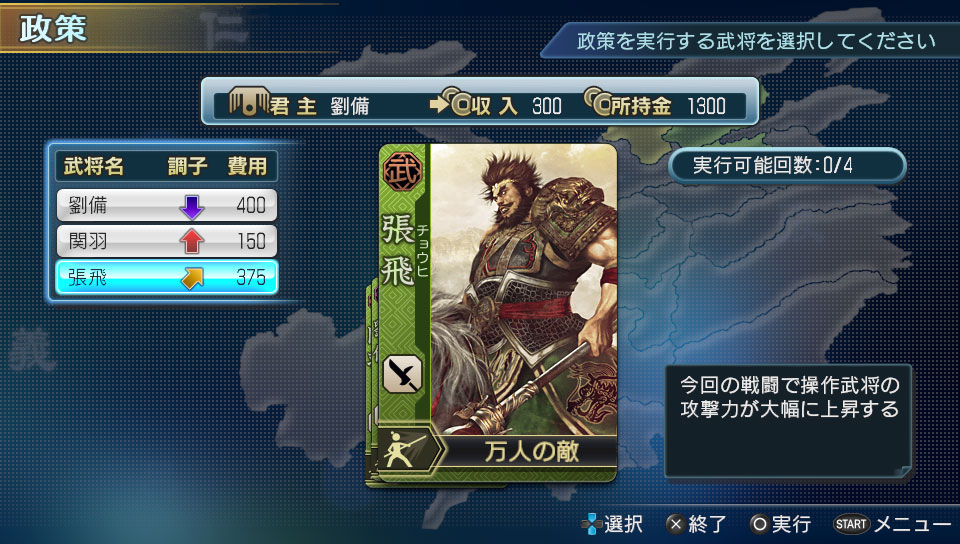Viewport: 960px width, 544px height.
Task: Open メニュー via START prompt
Action: click(x=893, y=524)
